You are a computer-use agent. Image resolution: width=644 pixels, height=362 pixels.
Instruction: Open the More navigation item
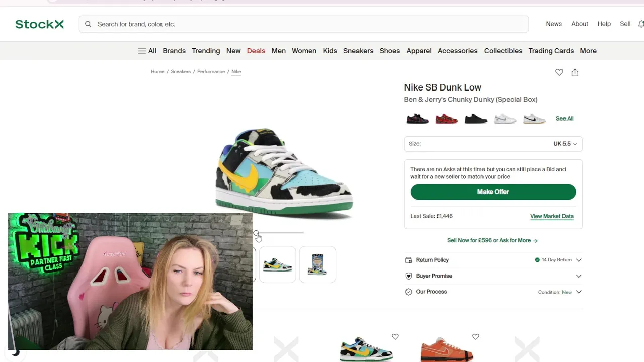pos(588,51)
